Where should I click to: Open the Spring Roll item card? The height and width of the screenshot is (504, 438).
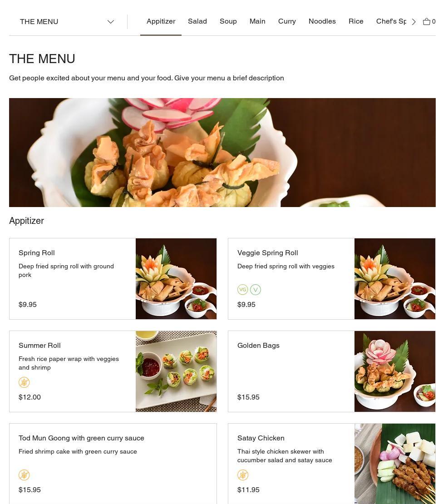[x=113, y=279]
